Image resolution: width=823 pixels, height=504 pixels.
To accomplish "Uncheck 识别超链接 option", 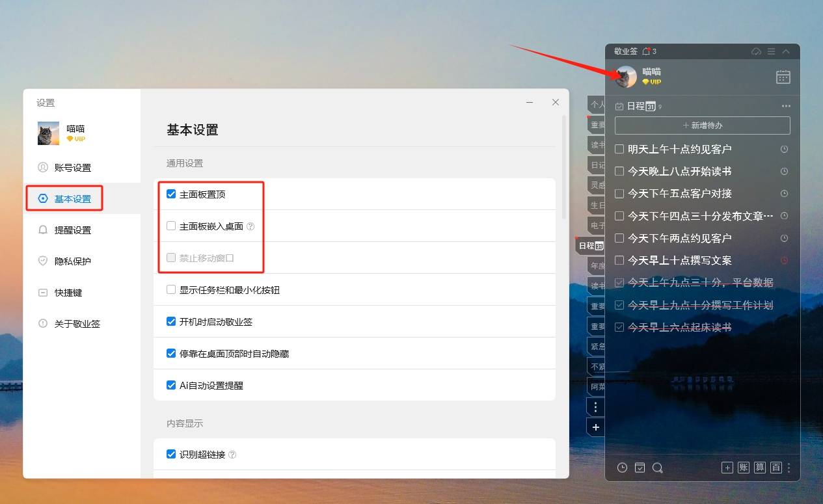I will pyautogui.click(x=171, y=454).
